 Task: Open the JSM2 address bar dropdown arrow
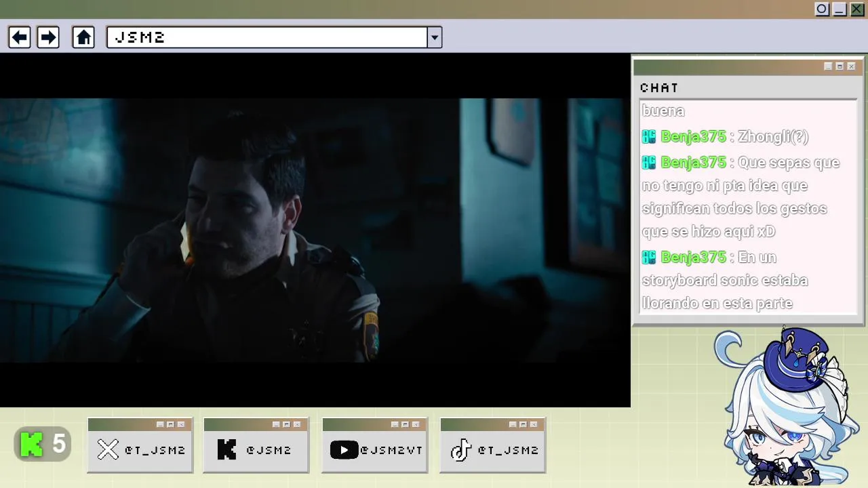[435, 37]
